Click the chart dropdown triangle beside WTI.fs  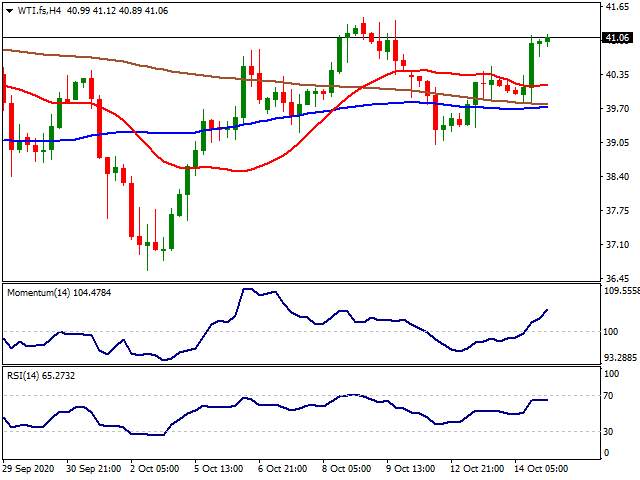pos(9,11)
